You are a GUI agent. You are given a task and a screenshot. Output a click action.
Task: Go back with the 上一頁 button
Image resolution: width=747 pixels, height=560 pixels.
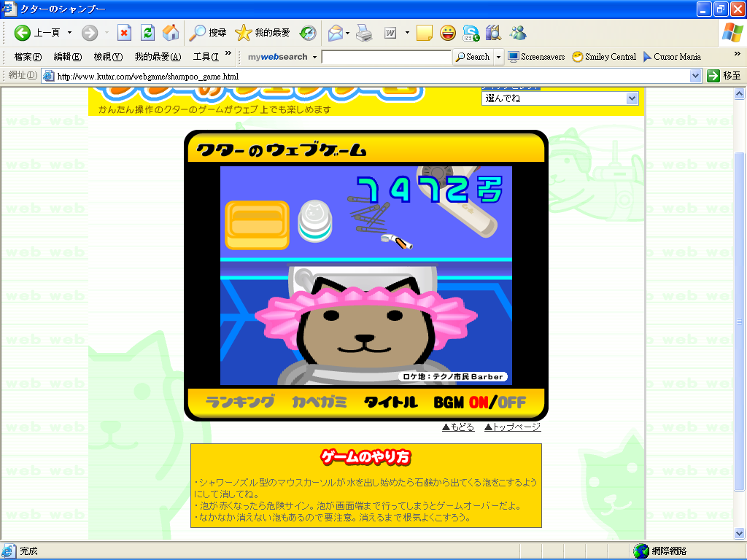[36, 32]
